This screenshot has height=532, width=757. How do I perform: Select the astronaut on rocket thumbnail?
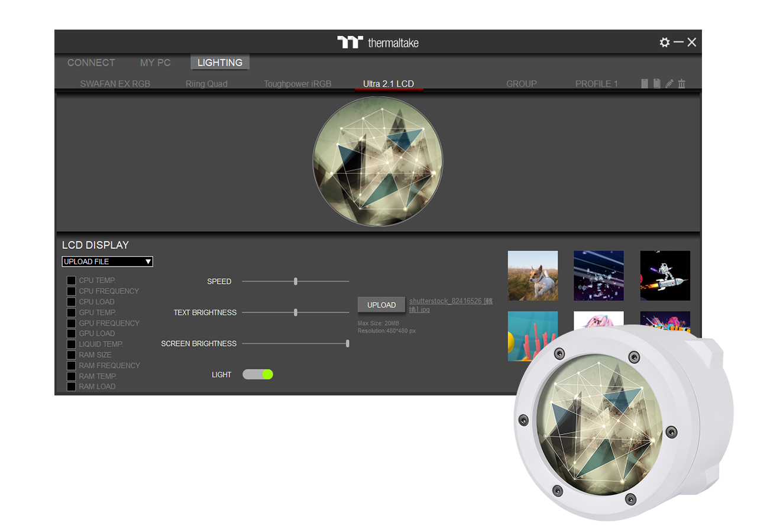pyautogui.click(x=665, y=275)
